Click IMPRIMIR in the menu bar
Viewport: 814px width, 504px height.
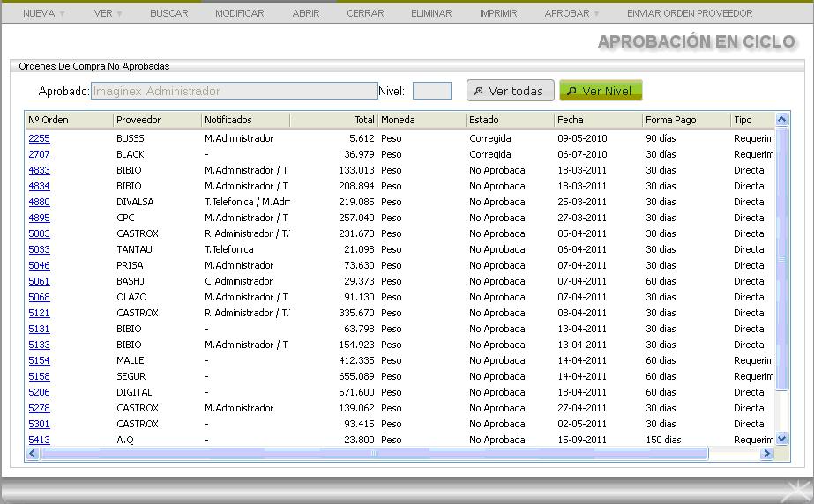498,13
